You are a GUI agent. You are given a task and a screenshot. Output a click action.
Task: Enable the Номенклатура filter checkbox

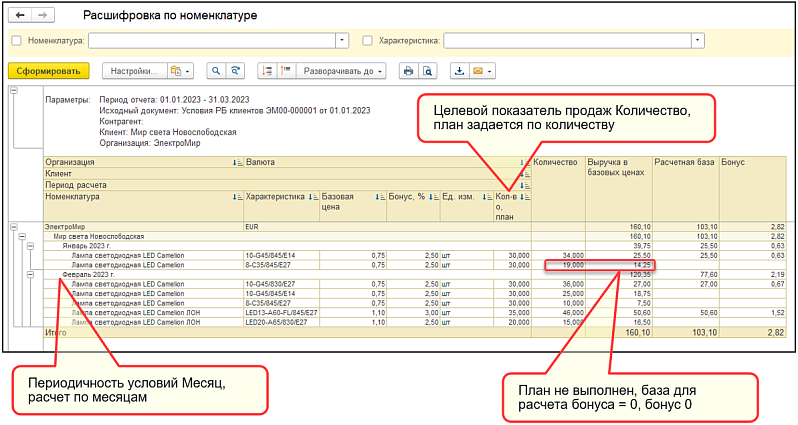16,41
